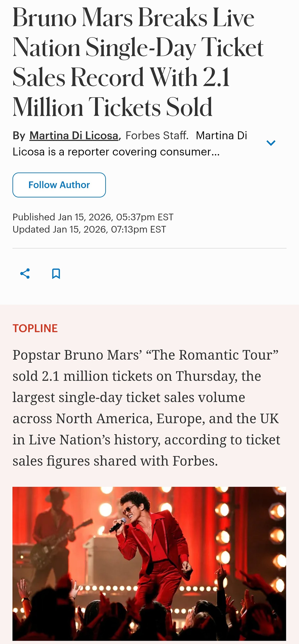Click the "Forbes Staff." byline text

pyautogui.click(x=157, y=135)
